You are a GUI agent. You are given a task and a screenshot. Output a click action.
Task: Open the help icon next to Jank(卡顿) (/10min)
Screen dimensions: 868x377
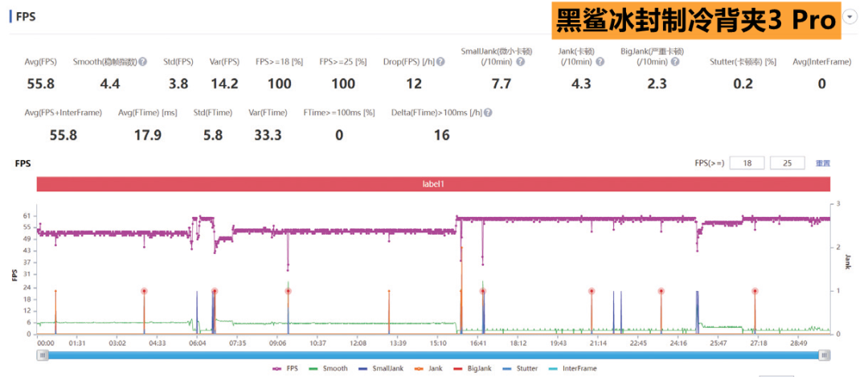tap(600, 62)
